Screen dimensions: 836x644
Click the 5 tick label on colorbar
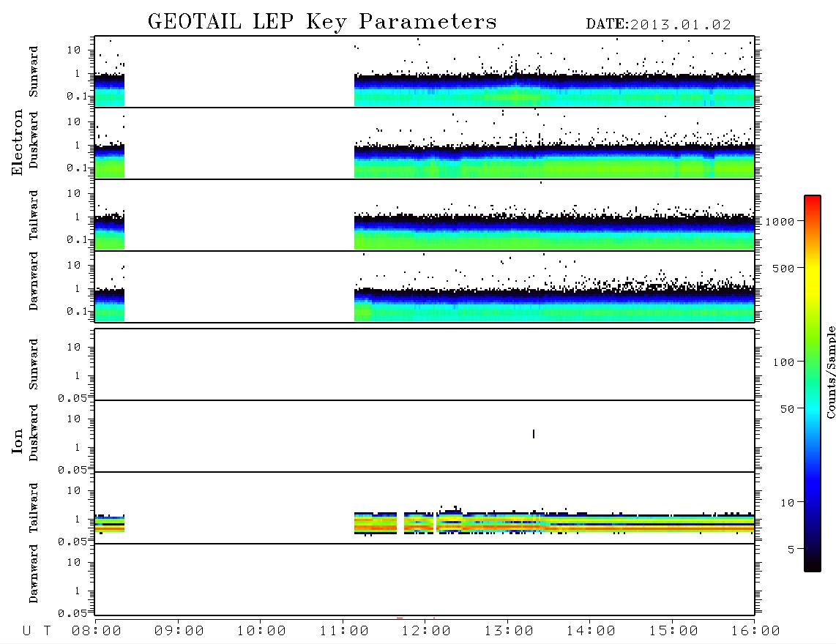coord(791,550)
